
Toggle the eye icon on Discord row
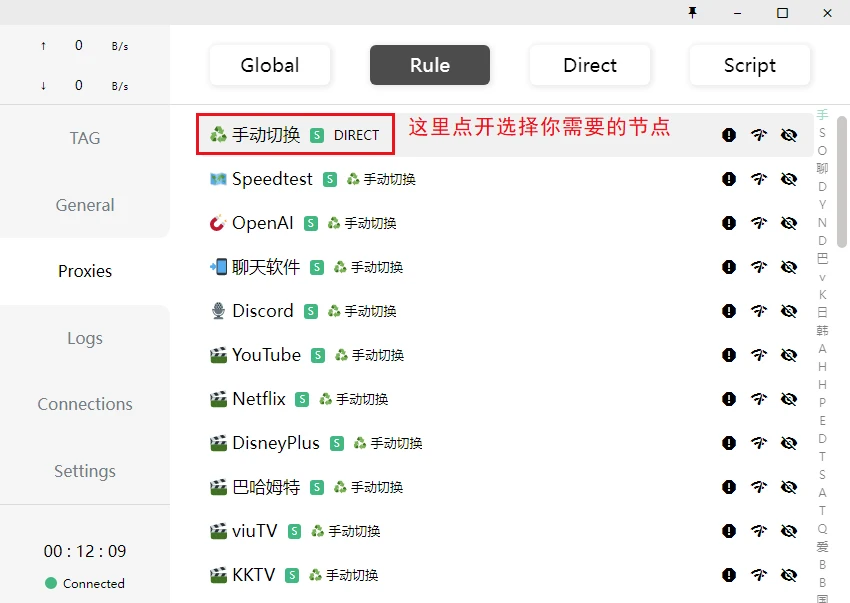(789, 311)
